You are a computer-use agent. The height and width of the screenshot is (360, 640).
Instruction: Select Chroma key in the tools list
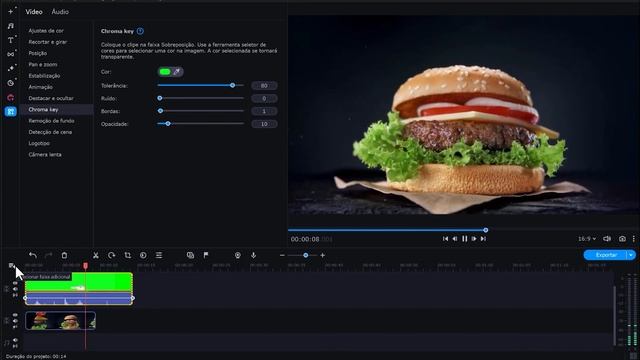[43, 109]
